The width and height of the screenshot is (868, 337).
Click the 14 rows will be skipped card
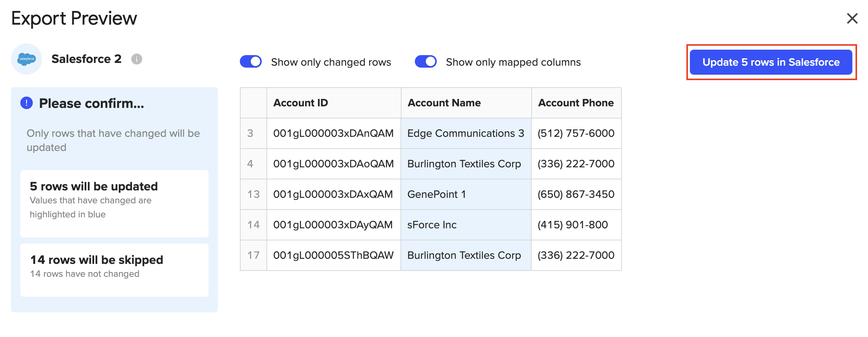(114, 270)
